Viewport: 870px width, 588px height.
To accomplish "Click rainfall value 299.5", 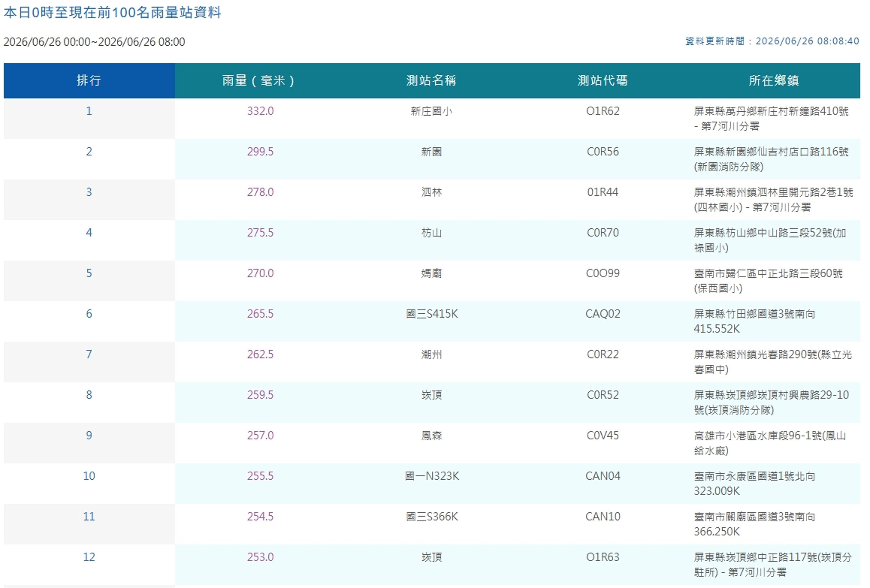I will point(260,152).
